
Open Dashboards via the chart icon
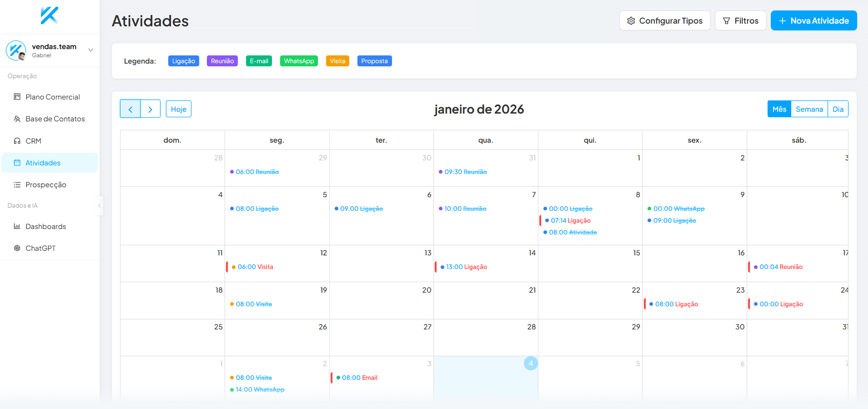click(x=17, y=227)
